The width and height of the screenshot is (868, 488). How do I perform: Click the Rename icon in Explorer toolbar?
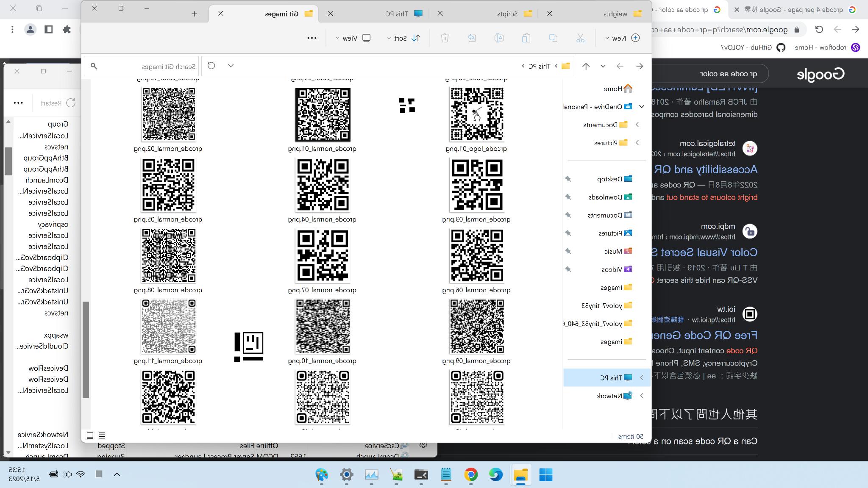499,38
